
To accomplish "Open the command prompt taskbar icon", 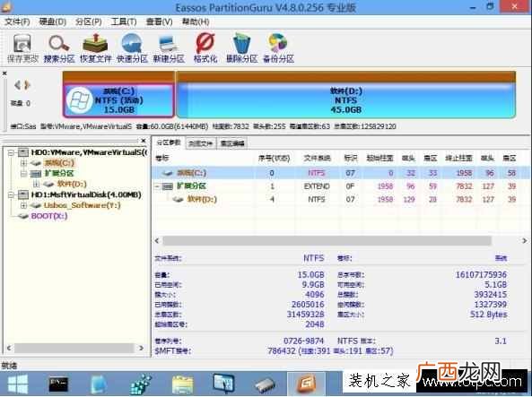I will click(x=58, y=384).
